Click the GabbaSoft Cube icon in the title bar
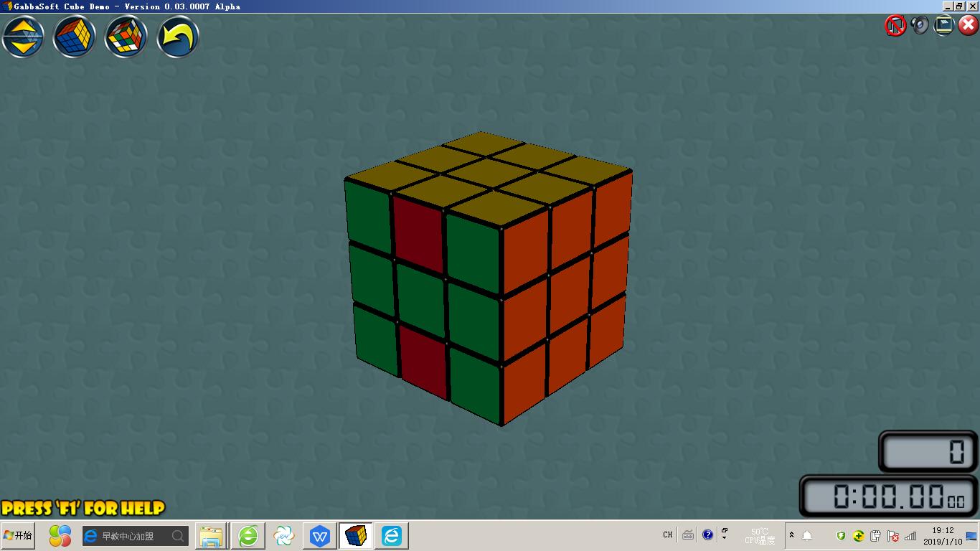This screenshot has width=980, height=551. click(x=8, y=6)
